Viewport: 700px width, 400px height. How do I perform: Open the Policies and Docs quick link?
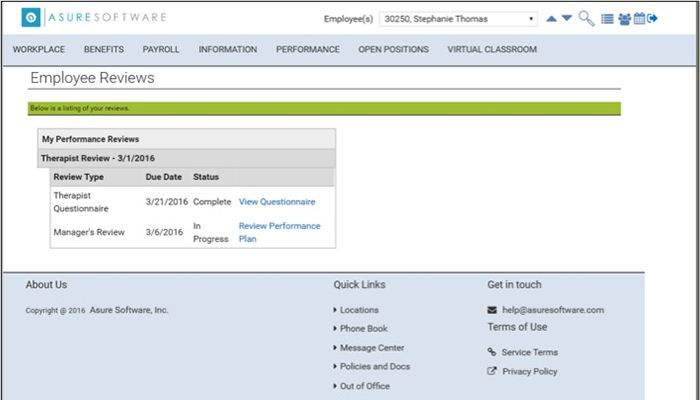click(x=375, y=367)
